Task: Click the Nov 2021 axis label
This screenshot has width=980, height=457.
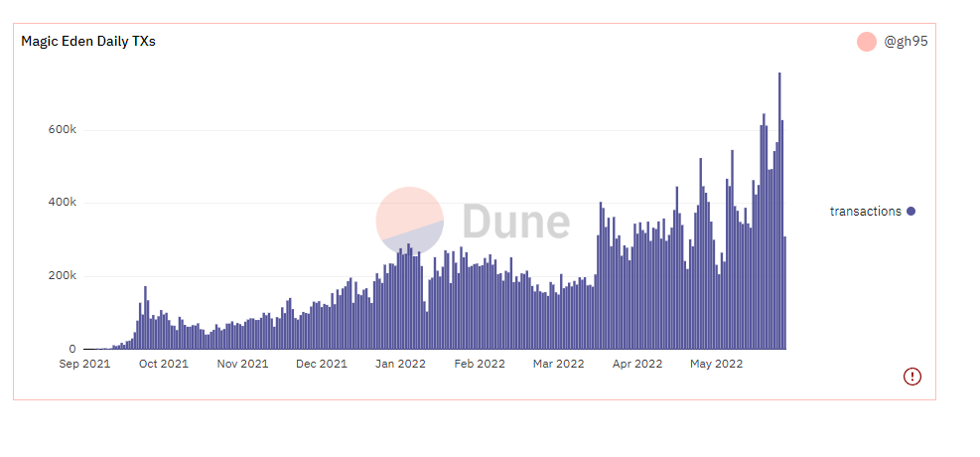Action: 242,364
